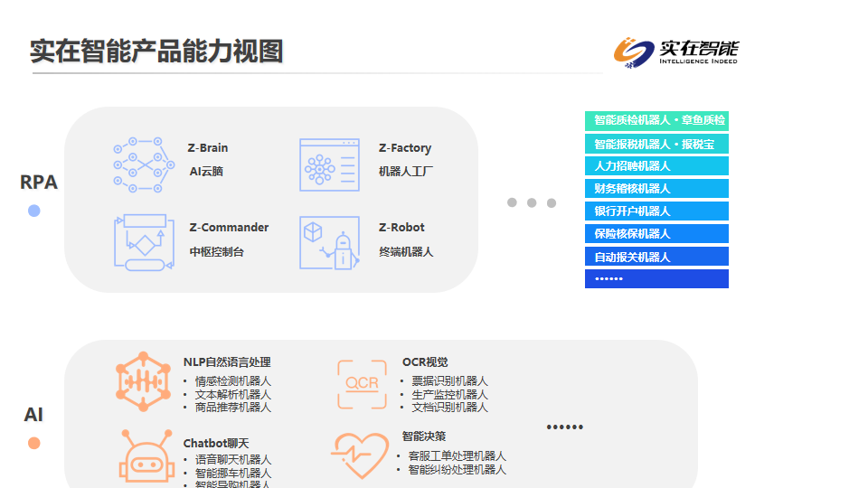868x488 pixels.
Task: Click the 智能挪车机器人 bullet
Action: (x=232, y=473)
